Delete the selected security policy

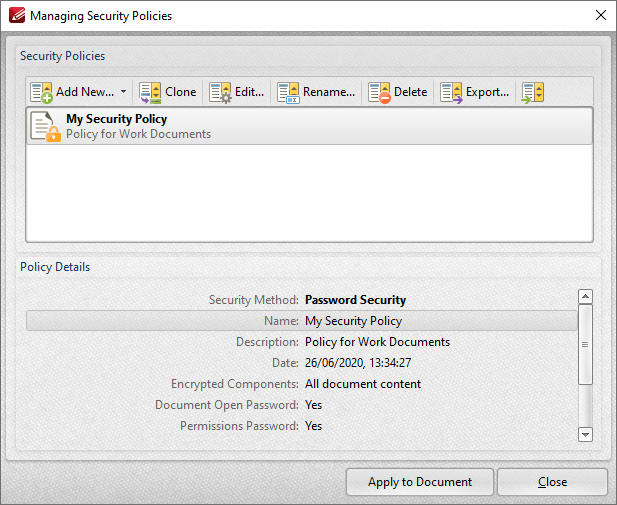[397, 92]
